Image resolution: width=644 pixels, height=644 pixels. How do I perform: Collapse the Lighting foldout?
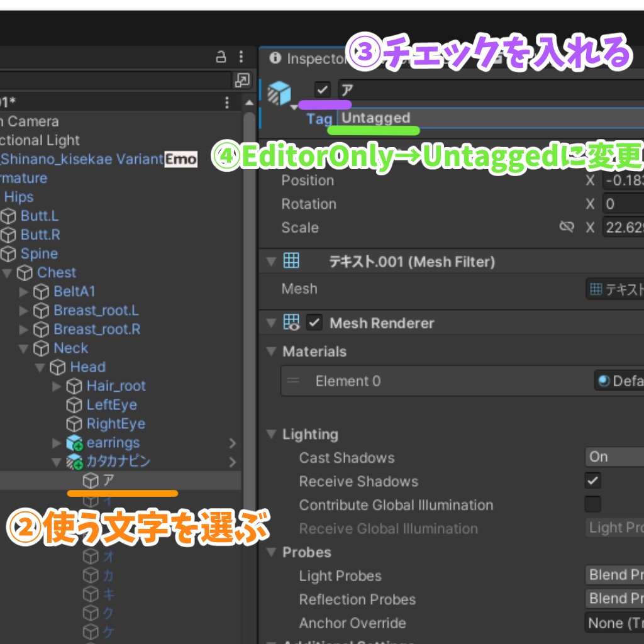(271, 434)
